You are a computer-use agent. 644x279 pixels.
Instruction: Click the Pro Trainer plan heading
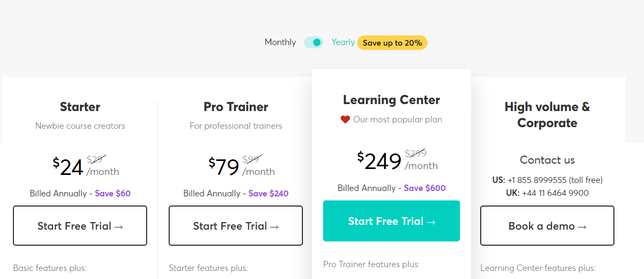(236, 107)
